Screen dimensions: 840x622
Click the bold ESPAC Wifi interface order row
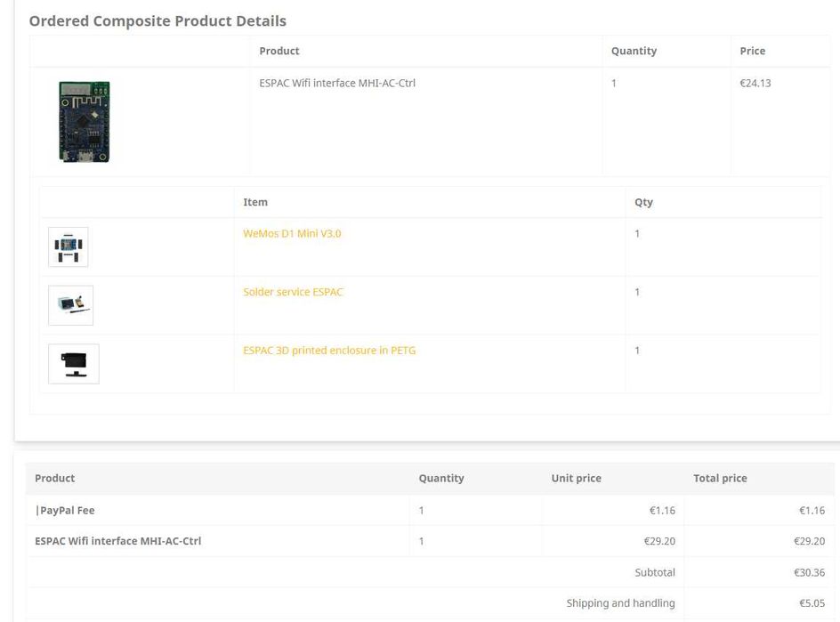pos(430,541)
